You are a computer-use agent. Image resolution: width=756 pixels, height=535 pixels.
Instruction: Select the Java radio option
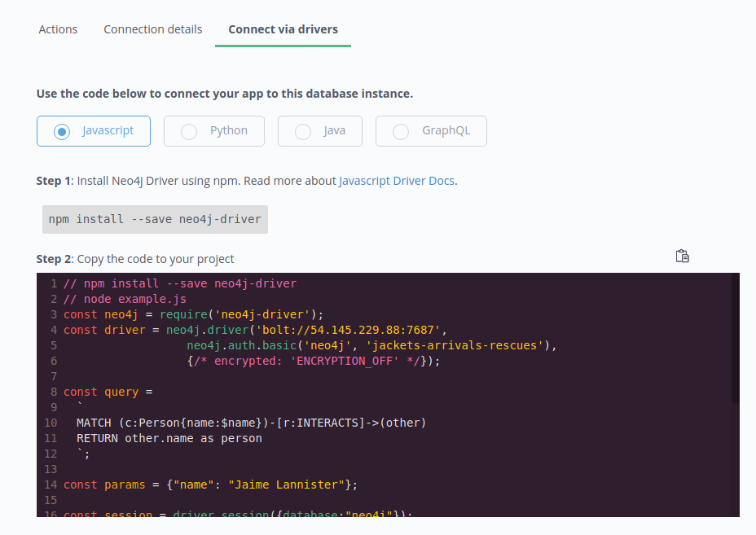click(x=319, y=131)
